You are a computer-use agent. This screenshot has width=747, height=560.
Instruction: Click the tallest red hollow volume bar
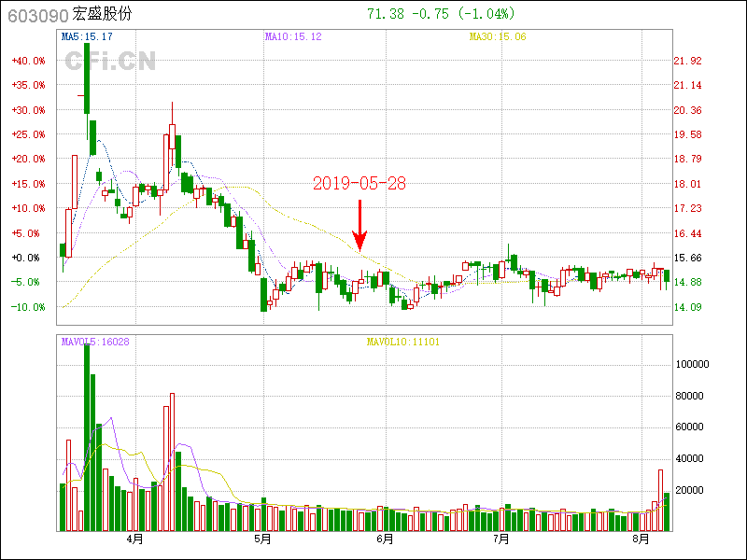172,462
